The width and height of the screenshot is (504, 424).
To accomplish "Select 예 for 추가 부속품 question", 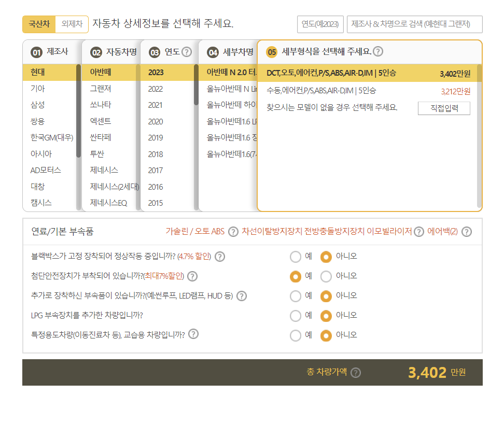I will click(296, 296).
